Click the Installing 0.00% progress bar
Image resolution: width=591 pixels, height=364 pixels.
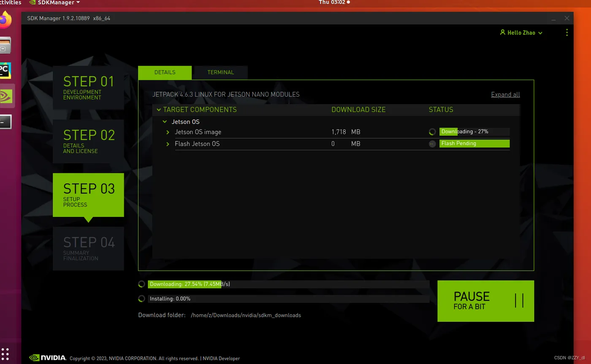tap(288, 299)
